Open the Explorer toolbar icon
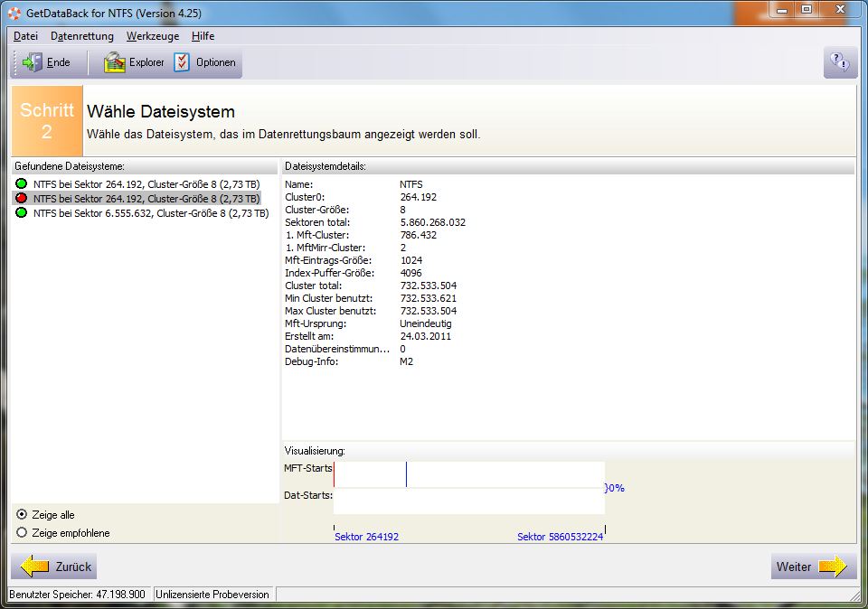The width and height of the screenshot is (868, 609). point(115,62)
